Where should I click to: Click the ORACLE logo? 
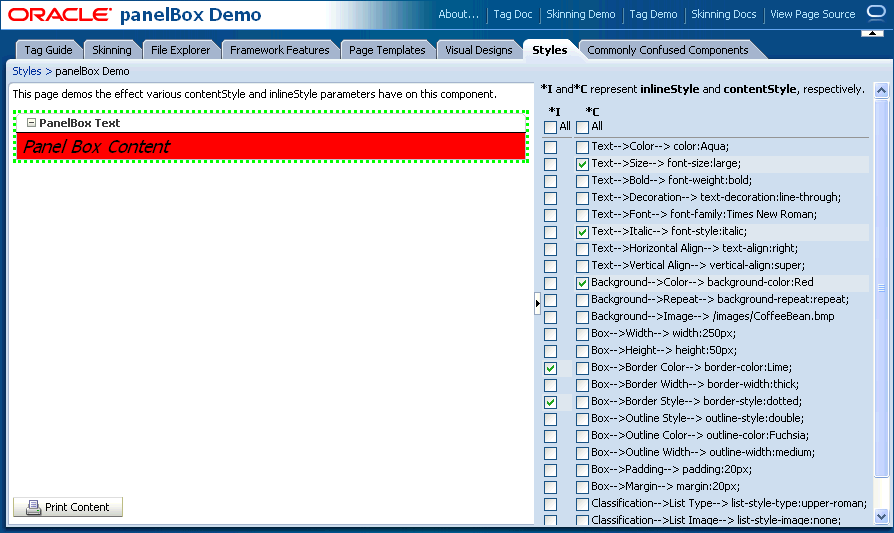pyautogui.click(x=59, y=15)
